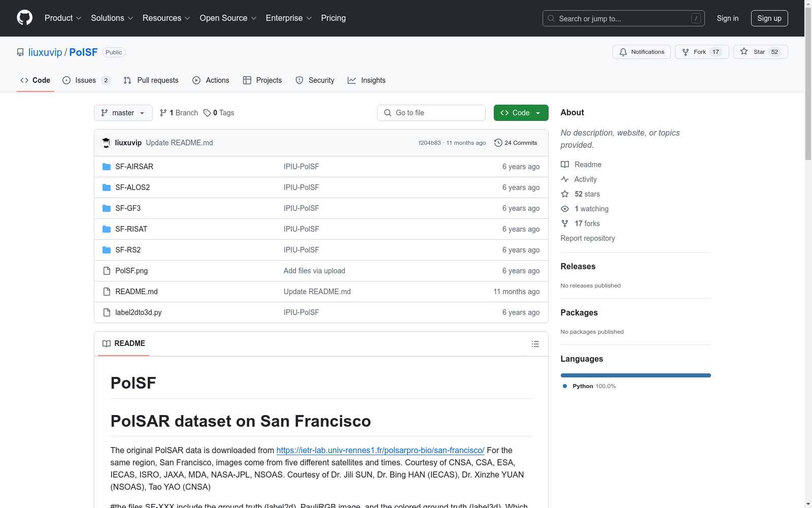812x508 pixels.
Task: Click the fork icon in Fork button
Action: (686, 52)
